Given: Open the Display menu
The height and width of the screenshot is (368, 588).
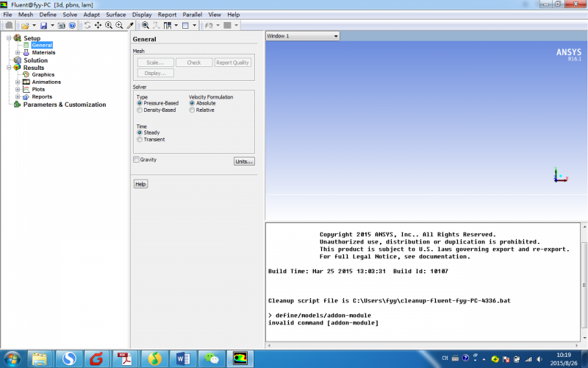Looking at the screenshot, I should click(142, 15).
